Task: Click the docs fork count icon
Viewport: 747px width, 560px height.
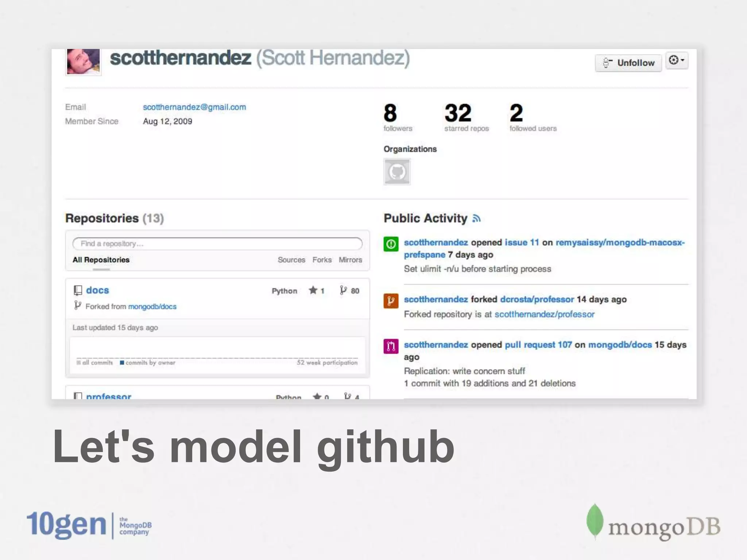Action: 343,290
